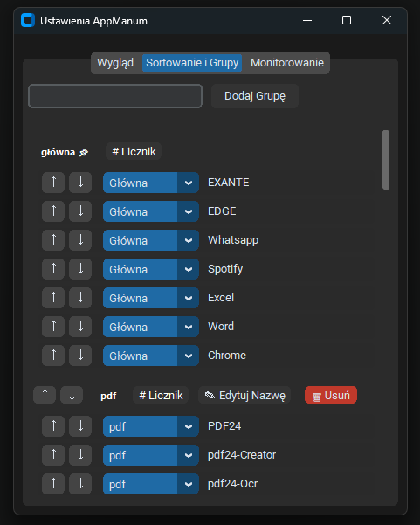Screen dimensions: 420x525
Task: Maximize the Ustawienia AppManum window
Action: 347,20
